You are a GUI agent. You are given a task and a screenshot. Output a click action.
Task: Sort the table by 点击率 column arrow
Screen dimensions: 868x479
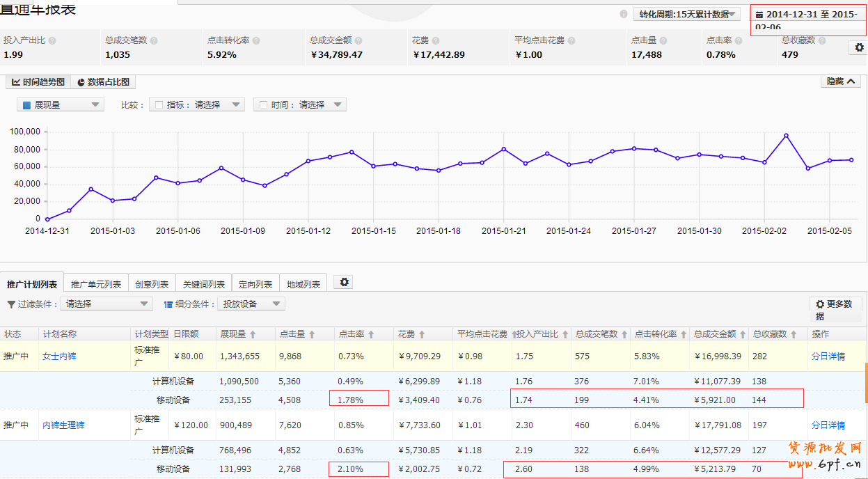tap(371, 335)
